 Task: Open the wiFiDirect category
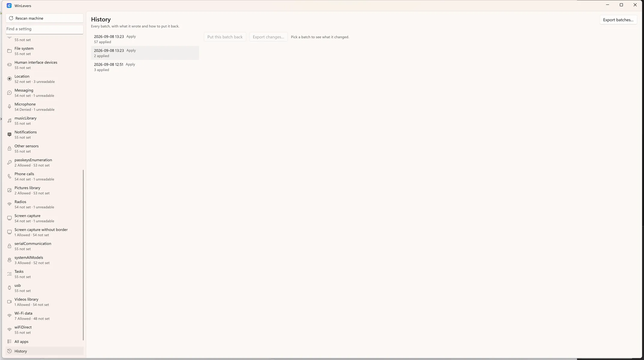44,330
